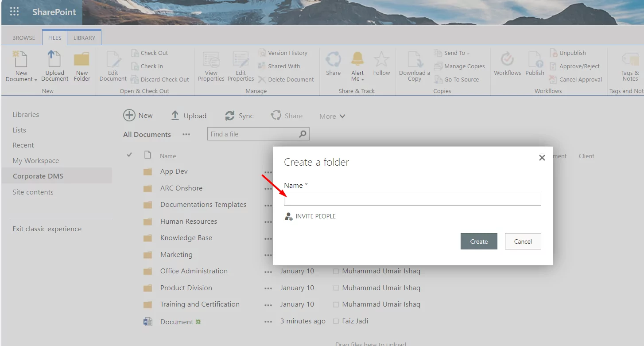The image size is (644, 346).
Task: Open Site contents in left navigation
Action: point(33,192)
